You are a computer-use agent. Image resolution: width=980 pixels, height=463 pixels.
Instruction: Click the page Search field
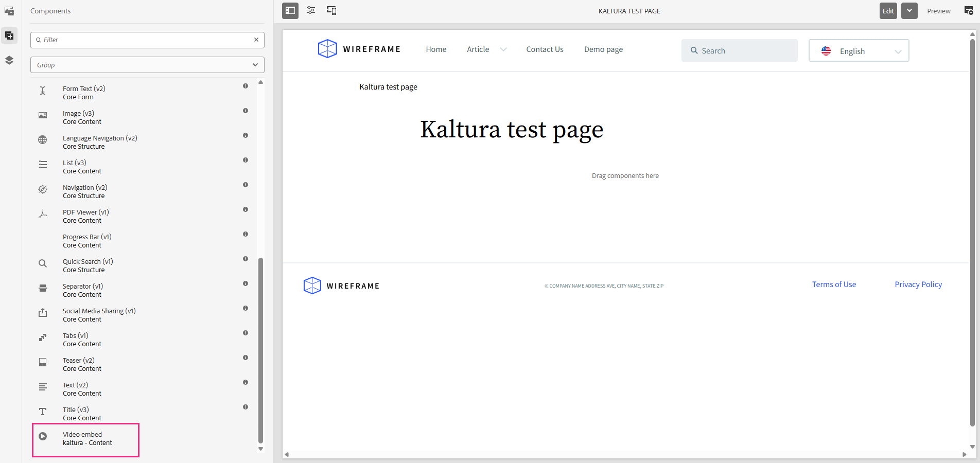[740, 50]
